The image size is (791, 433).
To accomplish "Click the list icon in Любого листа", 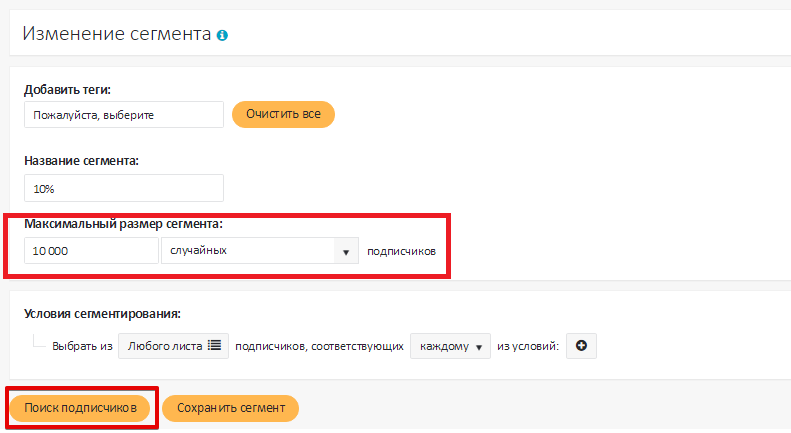I will point(214,346).
